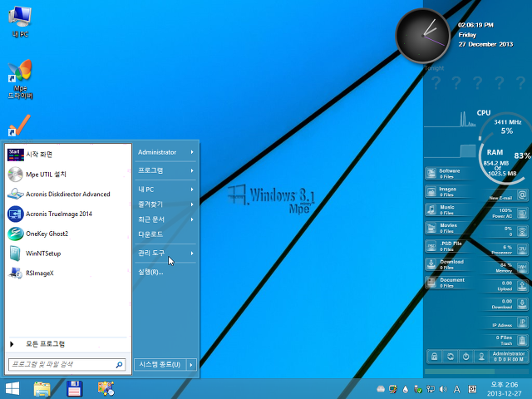Open the 다운로드 menu entry
Viewport: 532px width, 399px height.
click(165, 234)
